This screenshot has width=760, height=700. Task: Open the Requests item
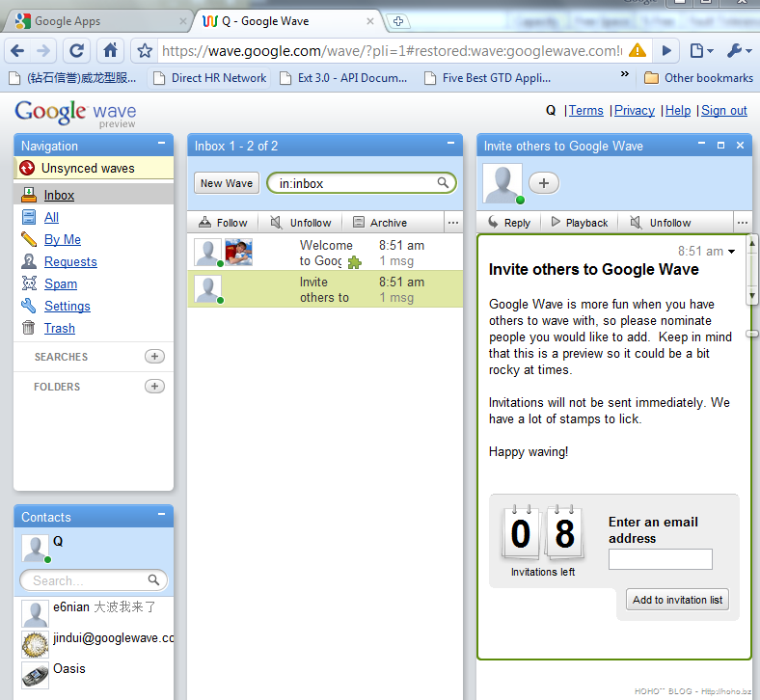point(70,261)
